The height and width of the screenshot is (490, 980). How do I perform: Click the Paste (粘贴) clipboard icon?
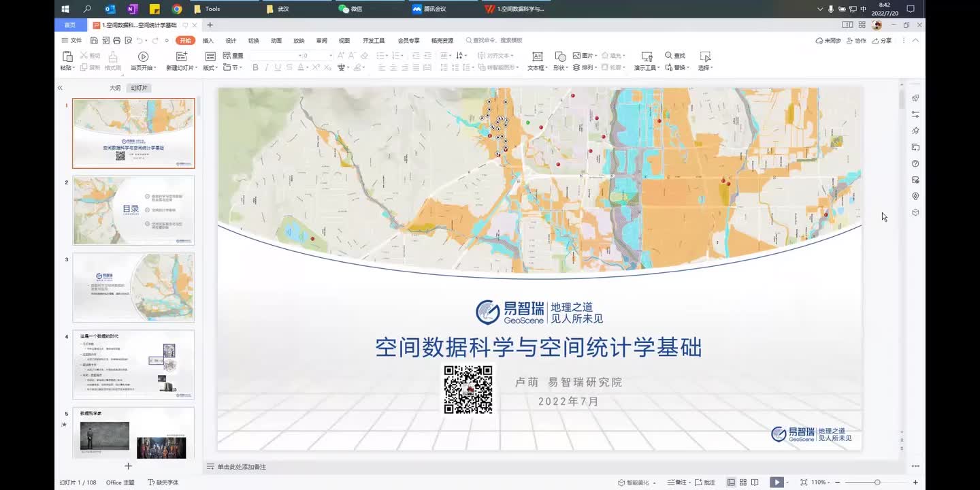(x=67, y=56)
